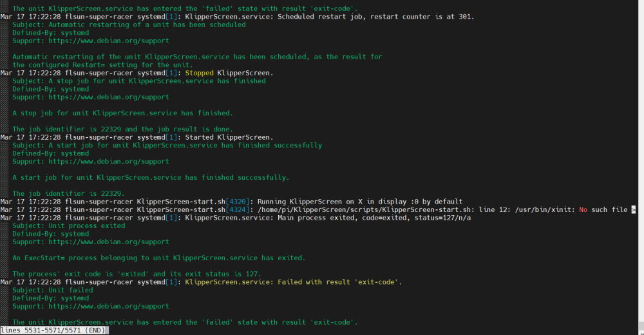Click 'Defined-By: systemd' under 'Subject: Automatic restarting'

pos(50,33)
